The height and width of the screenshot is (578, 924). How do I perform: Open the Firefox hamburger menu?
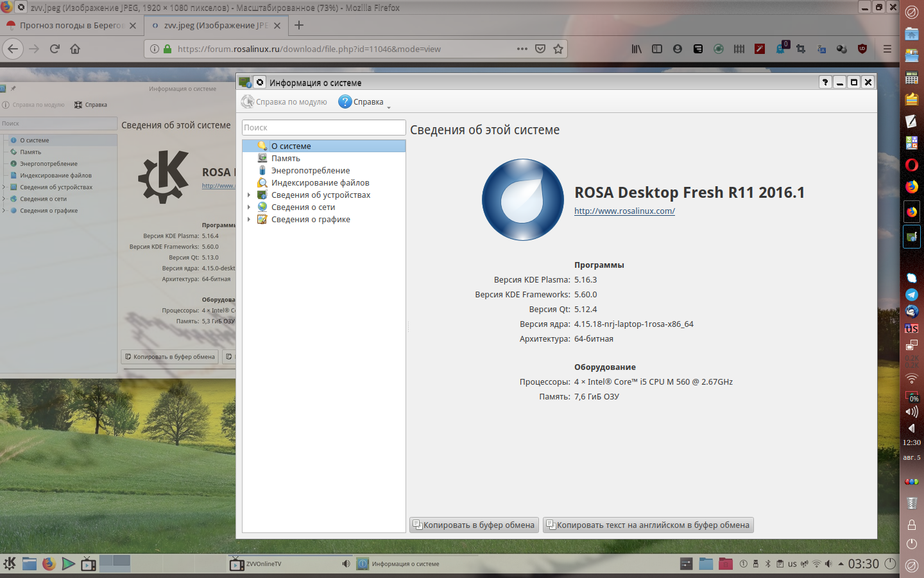point(887,49)
